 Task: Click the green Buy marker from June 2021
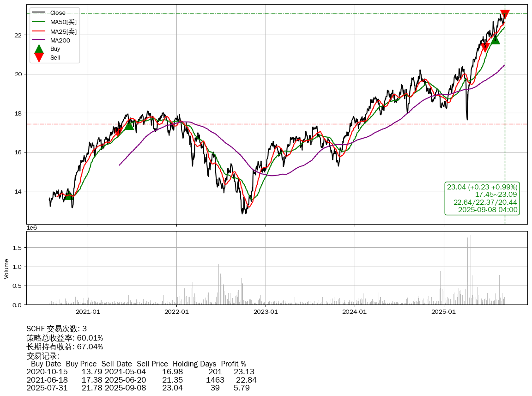(x=129, y=125)
